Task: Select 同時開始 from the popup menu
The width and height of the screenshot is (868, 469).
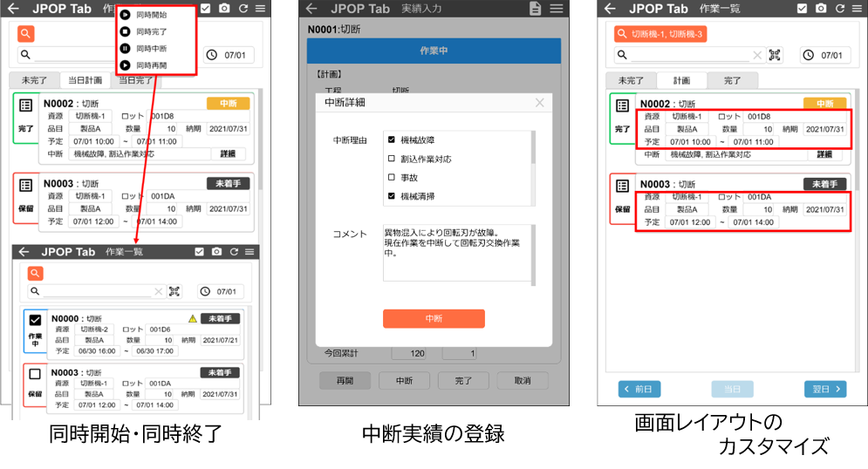Action: [x=151, y=15]
